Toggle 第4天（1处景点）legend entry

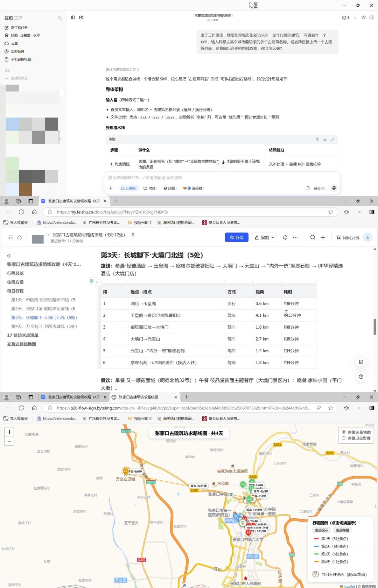point(331,562)
